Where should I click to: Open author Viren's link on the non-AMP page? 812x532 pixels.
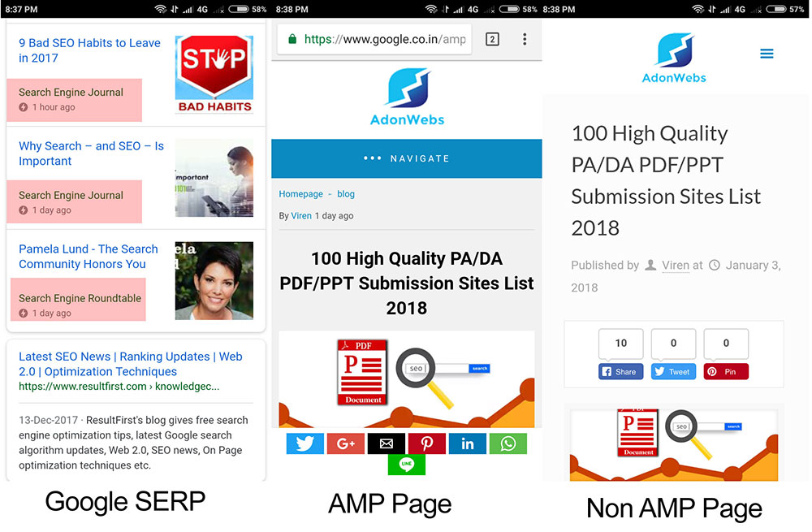(x=676, y=266)
